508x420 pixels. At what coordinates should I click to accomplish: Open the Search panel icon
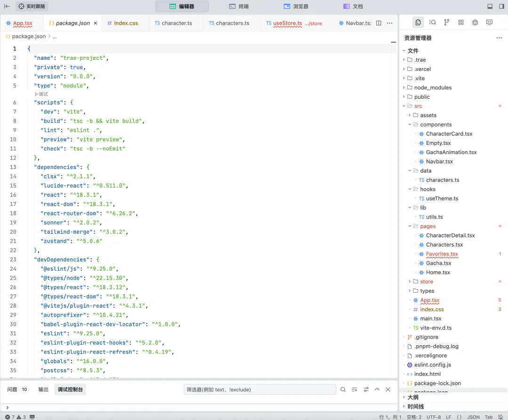tap(432, 22)
